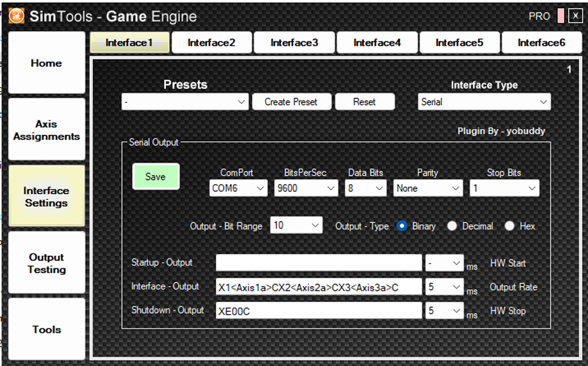Viewport: 588px width, 366px height.
Task: Click the Startup - Output text field
Action: coord(319,263)
